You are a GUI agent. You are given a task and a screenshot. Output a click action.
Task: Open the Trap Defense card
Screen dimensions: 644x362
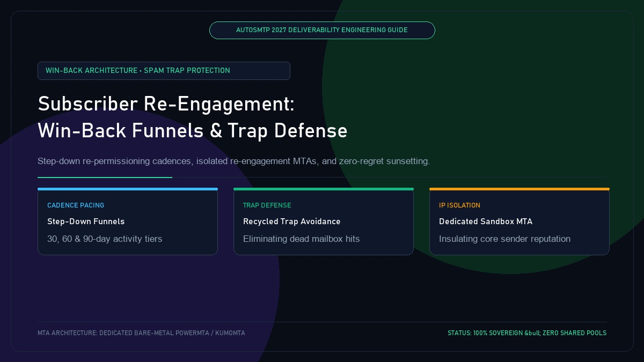click(324, 221)
